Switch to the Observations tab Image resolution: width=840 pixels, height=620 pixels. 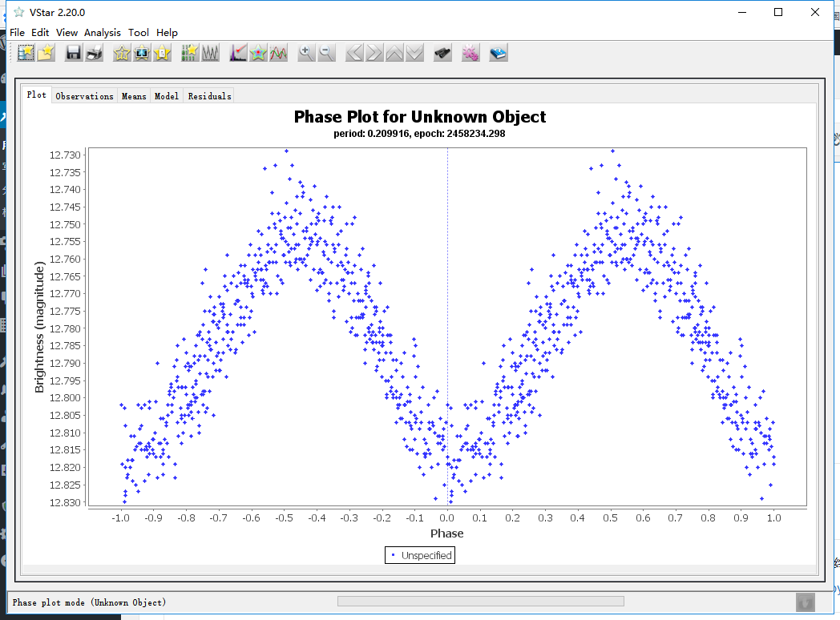click(85, 96)
